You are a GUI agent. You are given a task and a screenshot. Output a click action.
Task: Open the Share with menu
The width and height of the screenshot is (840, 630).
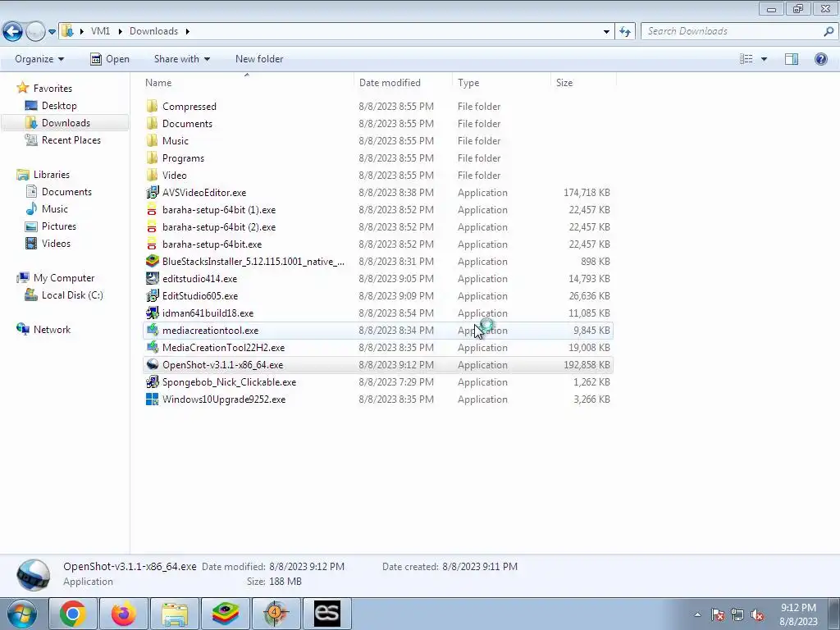[181, 59]
